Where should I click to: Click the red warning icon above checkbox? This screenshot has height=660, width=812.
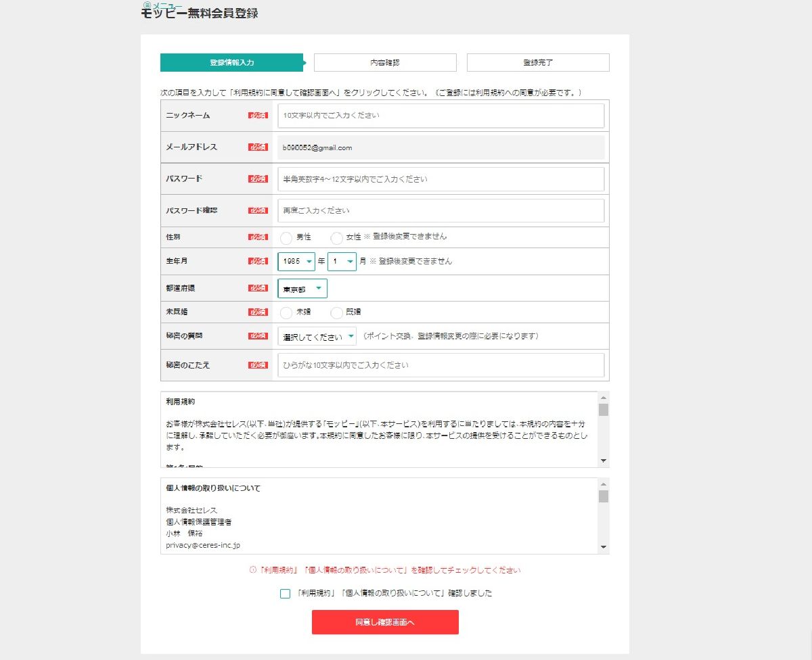[252, 570]
